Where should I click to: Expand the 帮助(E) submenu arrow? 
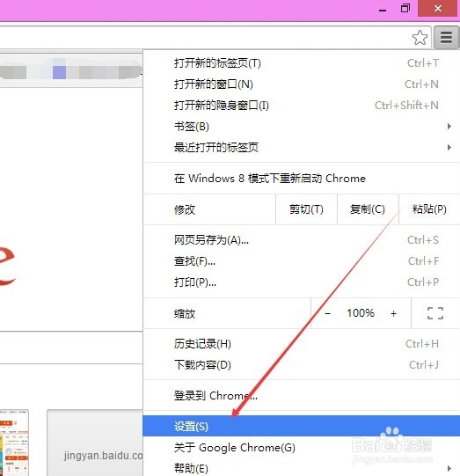(x=449, y=468)
